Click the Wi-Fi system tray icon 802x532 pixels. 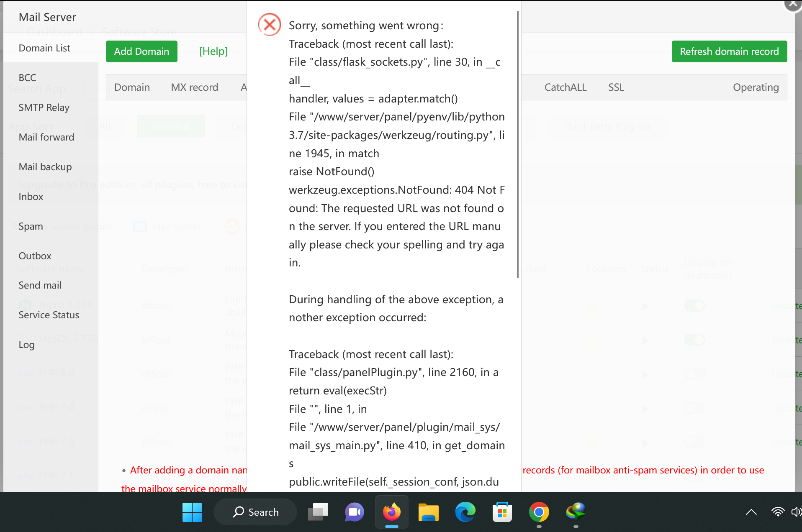click(x=777, y=512)
